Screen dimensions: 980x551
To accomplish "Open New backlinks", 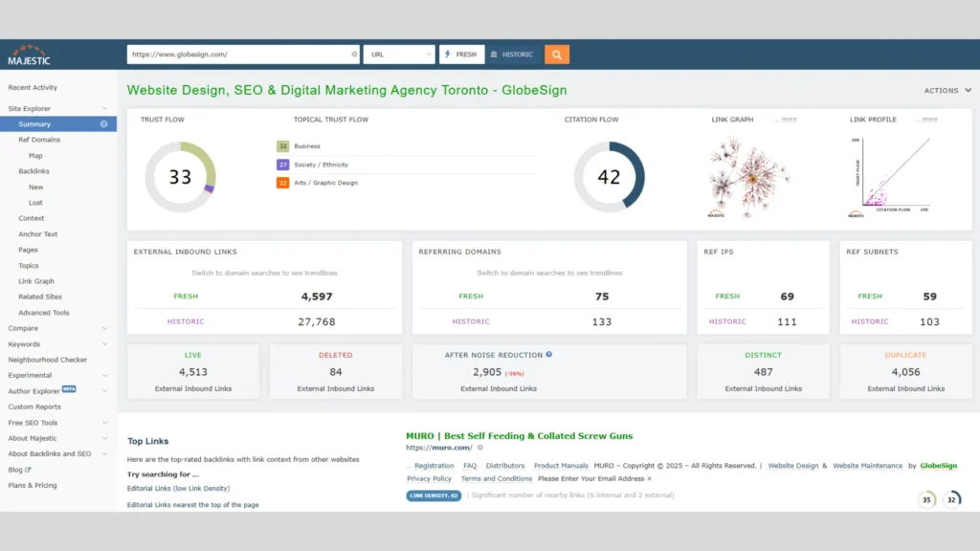I will pos(35,187).
